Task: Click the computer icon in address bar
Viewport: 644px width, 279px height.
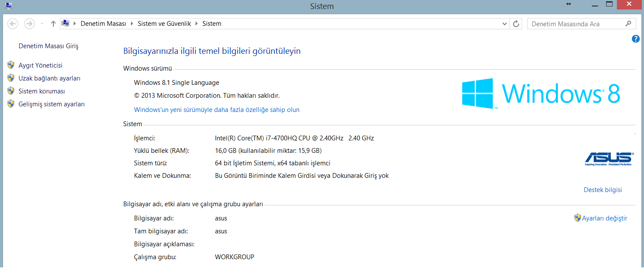Action: coord(65,24)
